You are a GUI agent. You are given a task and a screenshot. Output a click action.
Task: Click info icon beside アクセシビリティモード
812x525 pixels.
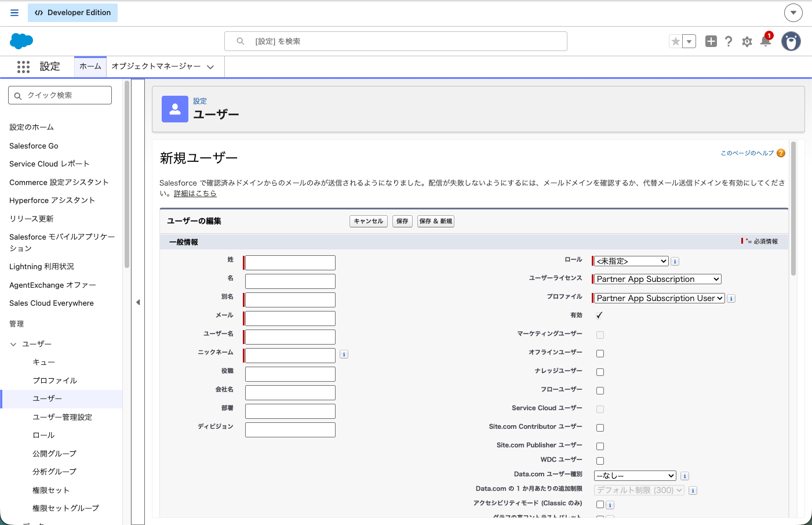click(610, 505)
